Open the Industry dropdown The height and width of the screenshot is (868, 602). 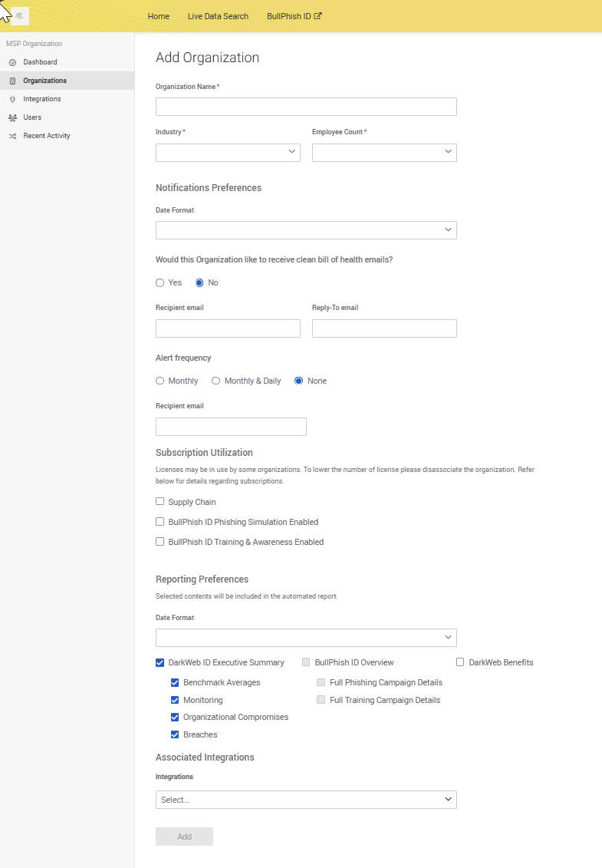[228, 153]
